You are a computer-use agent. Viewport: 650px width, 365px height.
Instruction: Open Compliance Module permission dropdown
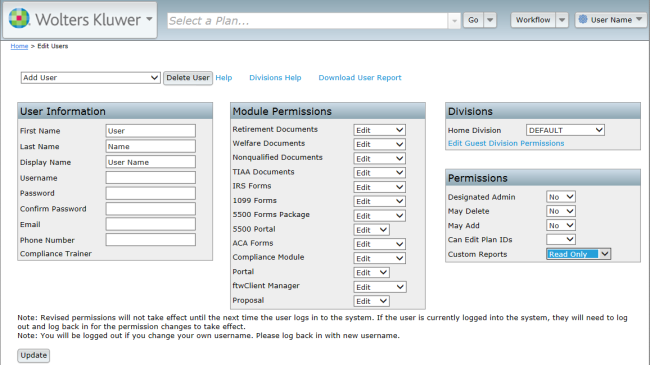(379, 258)
